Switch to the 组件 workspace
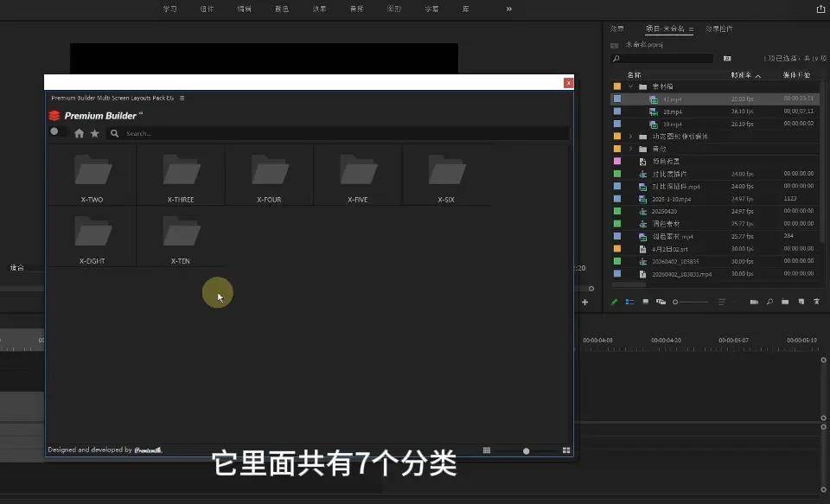830x504 pixels. (207, 9)
